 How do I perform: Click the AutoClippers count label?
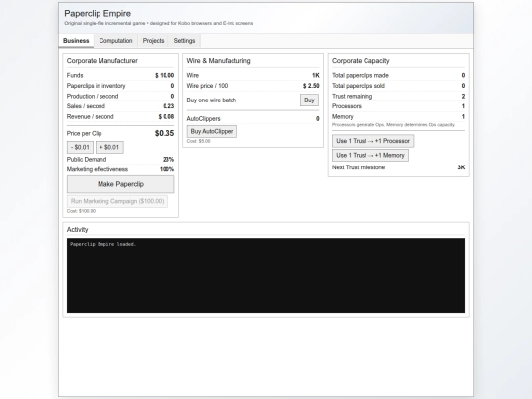[x=203, y=119]
